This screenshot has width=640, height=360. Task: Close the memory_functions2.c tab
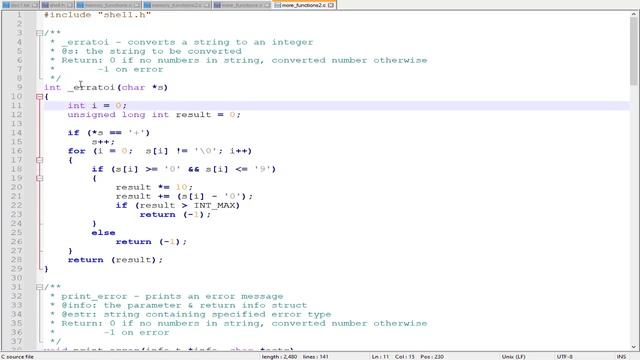[x=207, y=5]
